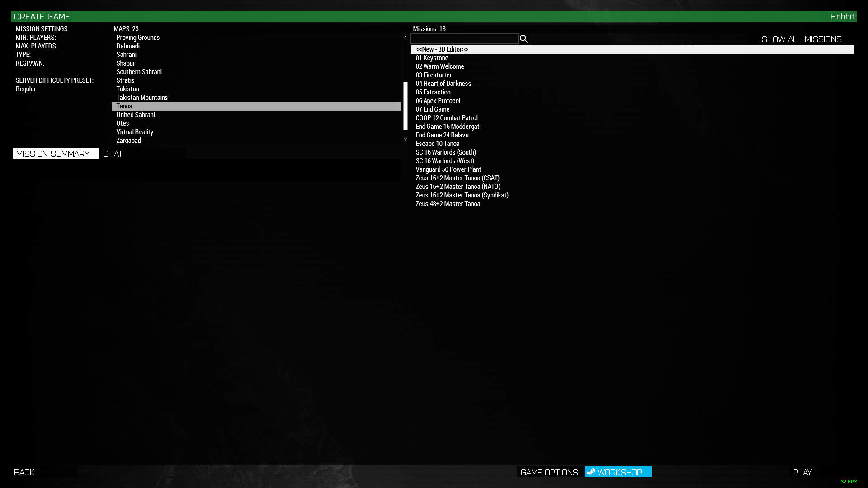This screenshot has width=868, height=488.
Task: Click the magnifying glass search icon
Action: click(x=524, y=39)
